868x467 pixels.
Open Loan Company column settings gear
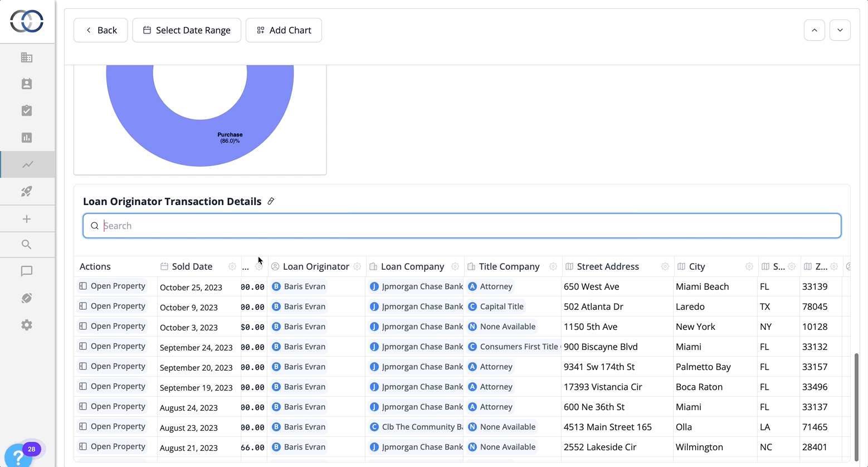click(x=455, y=266)
